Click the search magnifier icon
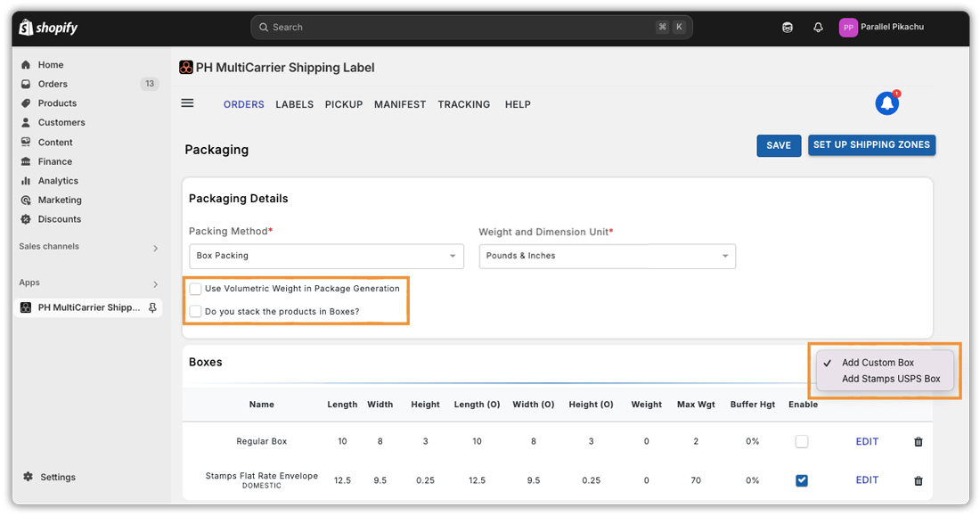The height and width of the screenshot is (516, 980). [x=264, y=28]
